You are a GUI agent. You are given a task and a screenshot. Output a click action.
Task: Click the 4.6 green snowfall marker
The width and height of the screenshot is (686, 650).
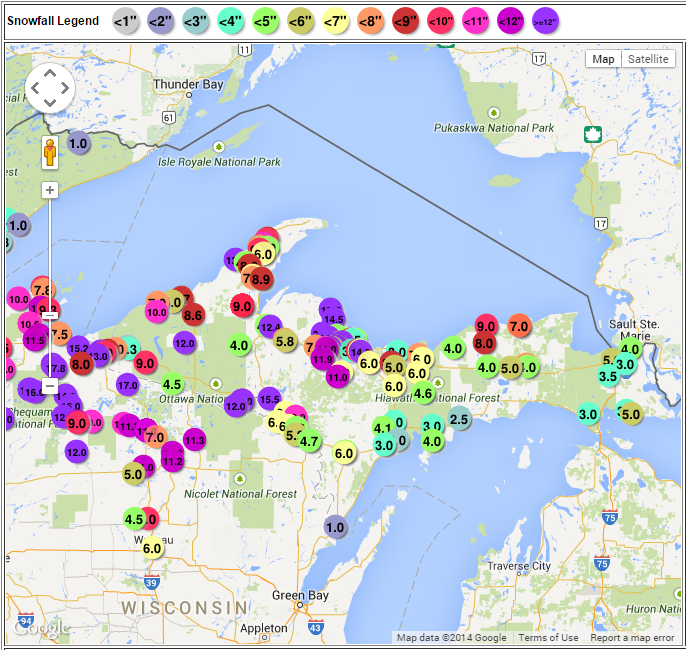point(423,393)
